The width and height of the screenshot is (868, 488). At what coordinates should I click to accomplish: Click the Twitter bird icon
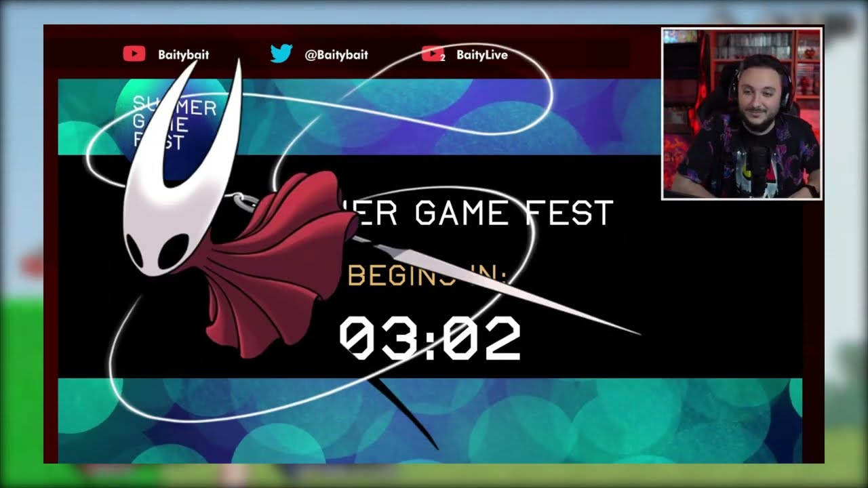point(281,54)
